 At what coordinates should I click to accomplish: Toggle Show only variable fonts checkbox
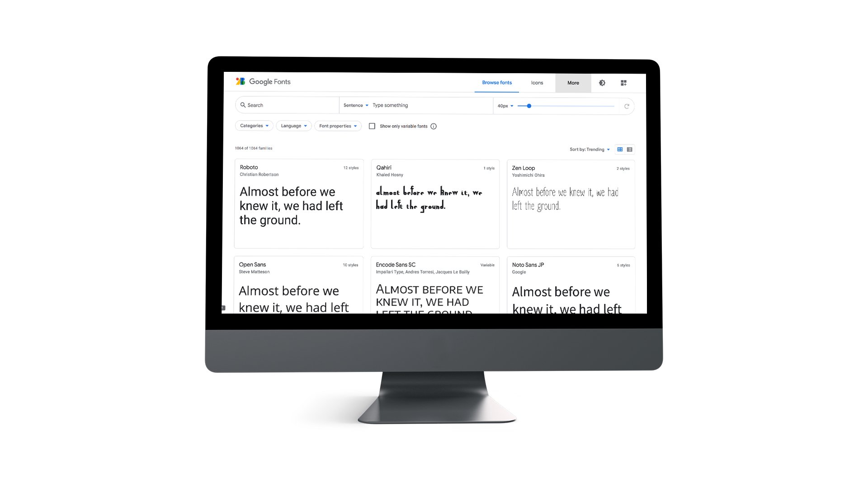pos(371,126)
